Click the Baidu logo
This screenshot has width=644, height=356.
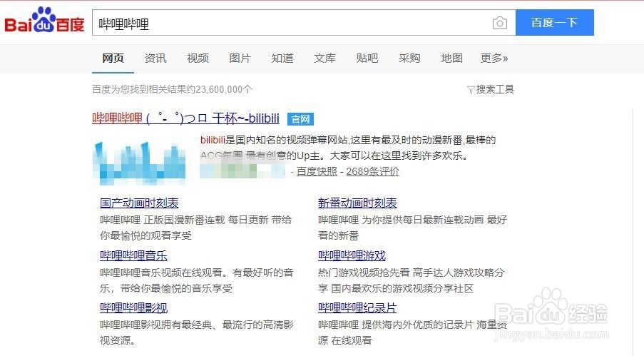tap(44, 21)
